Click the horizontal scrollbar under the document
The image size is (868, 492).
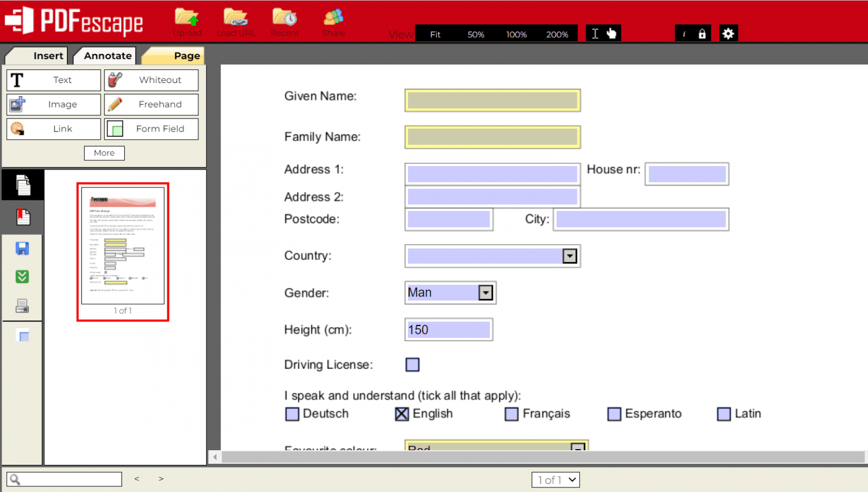coord(542,456)
